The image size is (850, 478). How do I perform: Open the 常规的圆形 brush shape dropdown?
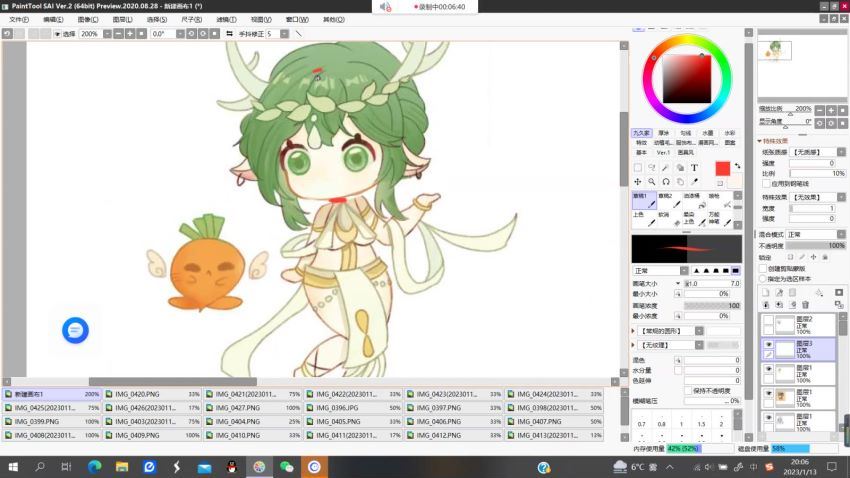pos(671,331)
